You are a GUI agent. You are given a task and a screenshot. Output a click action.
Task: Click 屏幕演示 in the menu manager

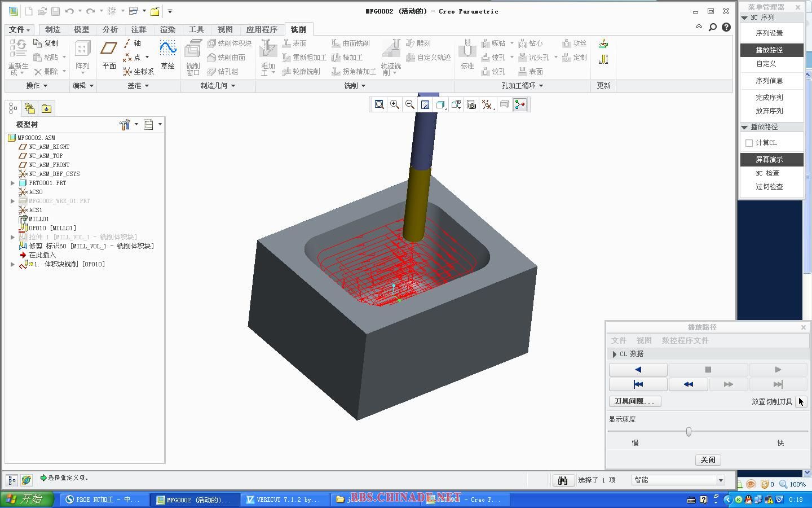(771, 160)
